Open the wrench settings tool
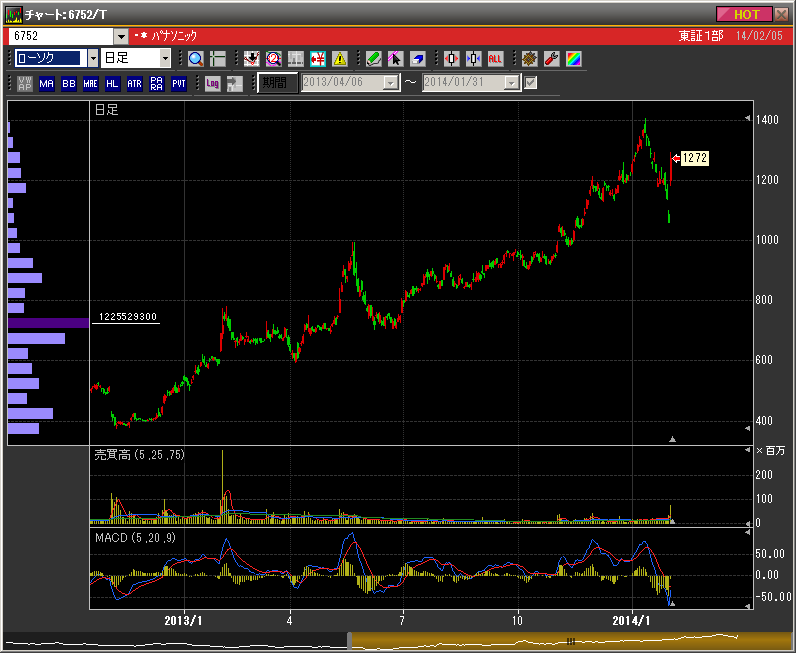 pyautogui.click(x=551, y=59)
